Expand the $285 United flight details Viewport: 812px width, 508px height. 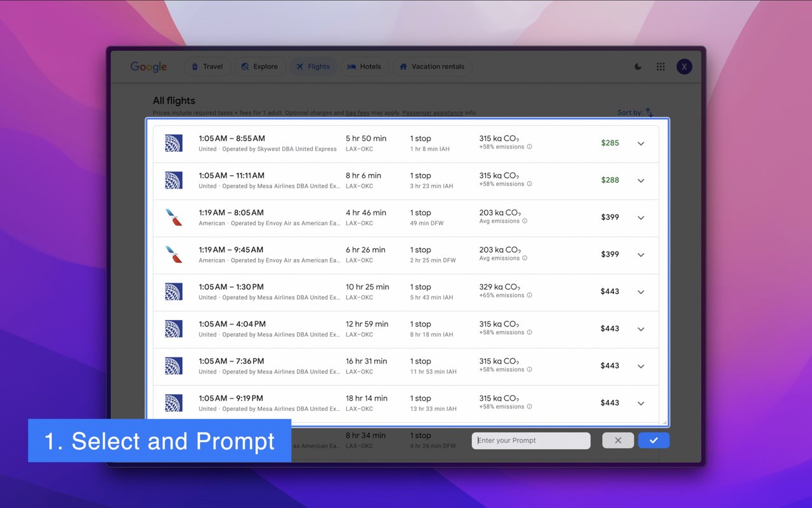tap(641, 144)
